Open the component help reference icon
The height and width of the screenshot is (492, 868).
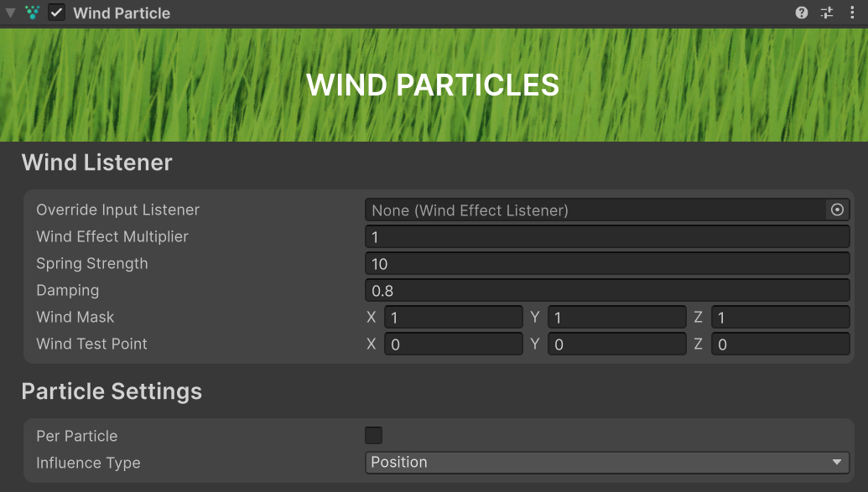(802, 13)
